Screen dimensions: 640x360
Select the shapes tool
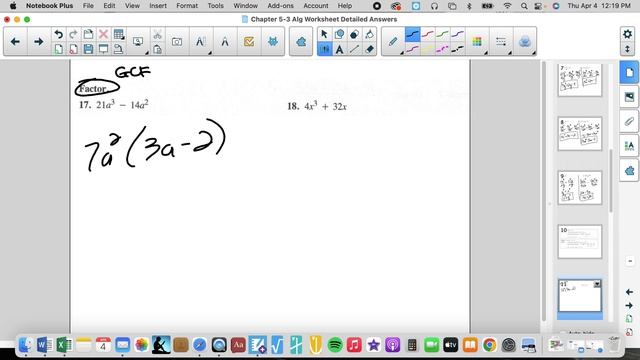coord(339,34)
